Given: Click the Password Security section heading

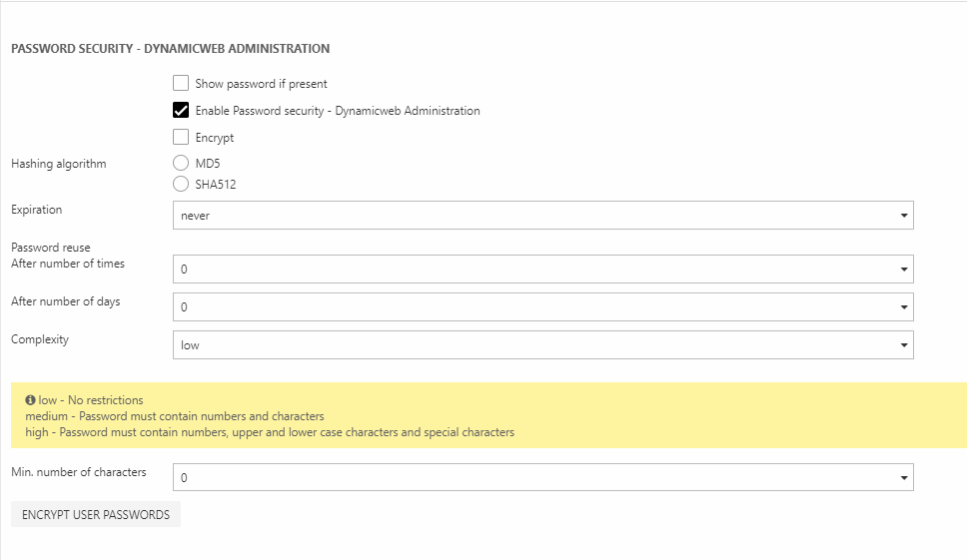Looking at the screenshot, I should coord(170,48).
